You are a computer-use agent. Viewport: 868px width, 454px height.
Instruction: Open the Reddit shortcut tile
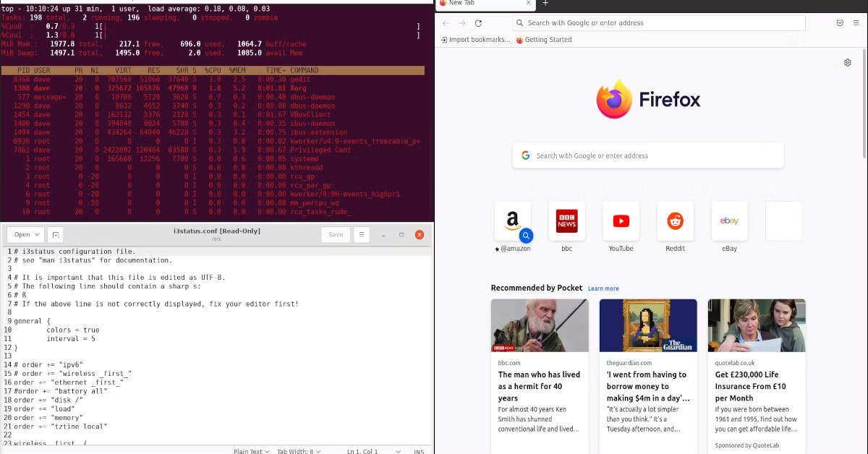(x=675, y=221)
